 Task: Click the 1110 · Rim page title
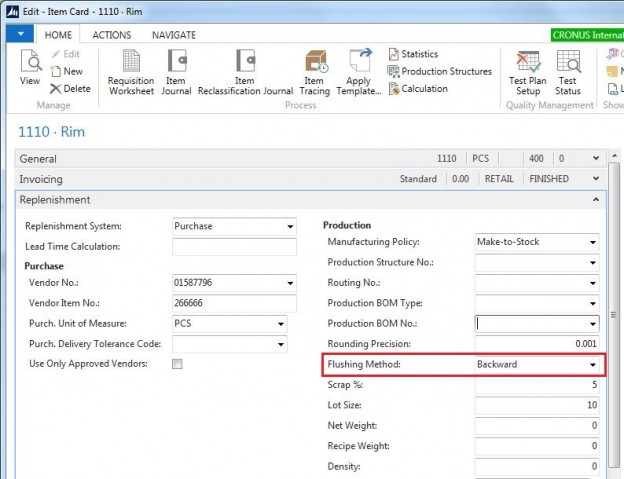pyautogui.click(x=52, y=132)
